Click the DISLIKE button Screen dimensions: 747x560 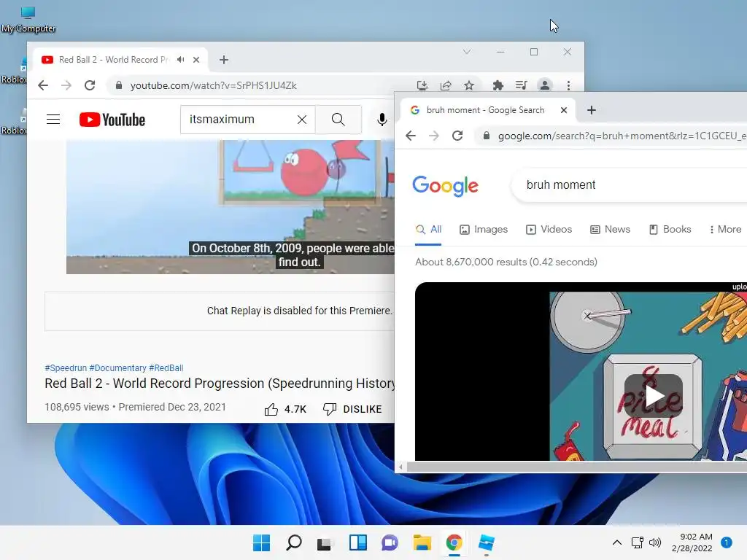point(352,409)
